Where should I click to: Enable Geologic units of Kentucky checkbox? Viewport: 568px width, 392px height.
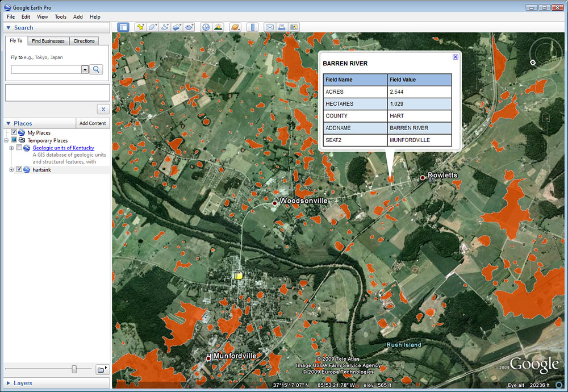click(19, 148)
